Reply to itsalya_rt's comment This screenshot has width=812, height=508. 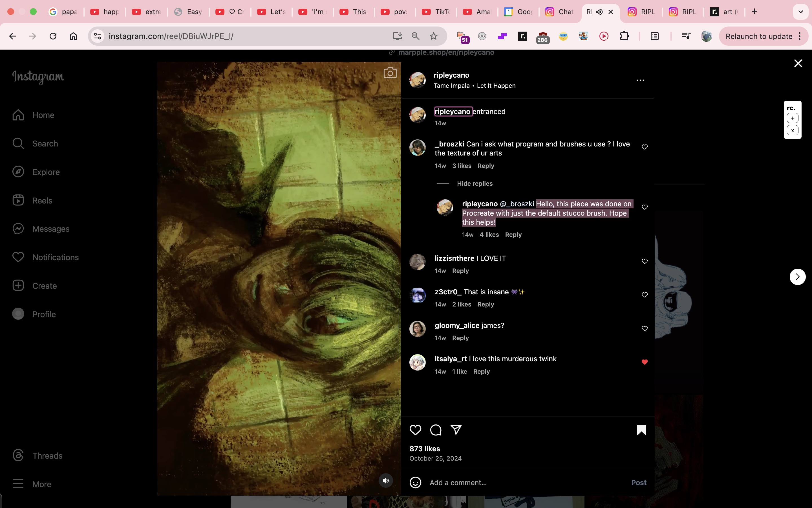481,372
